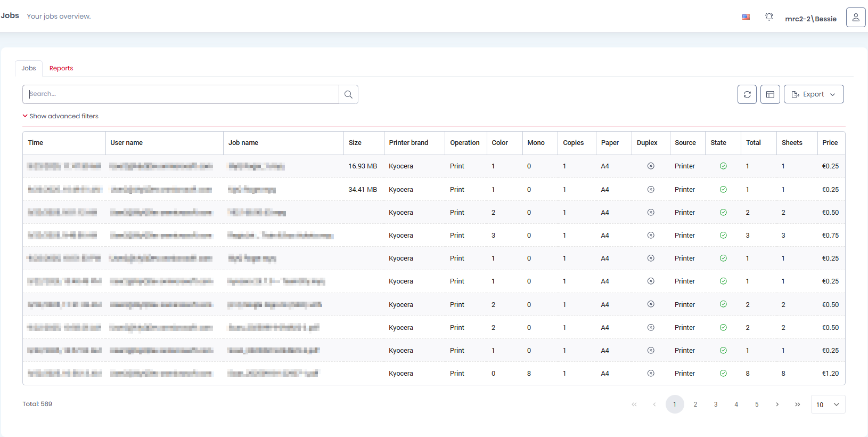Click the refresh jobs icon
Viewport: 868px width, 437px height.
747,94
